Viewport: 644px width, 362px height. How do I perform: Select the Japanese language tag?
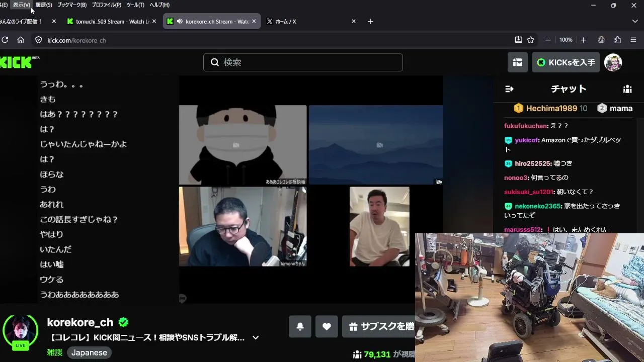[x=89, y=352]
